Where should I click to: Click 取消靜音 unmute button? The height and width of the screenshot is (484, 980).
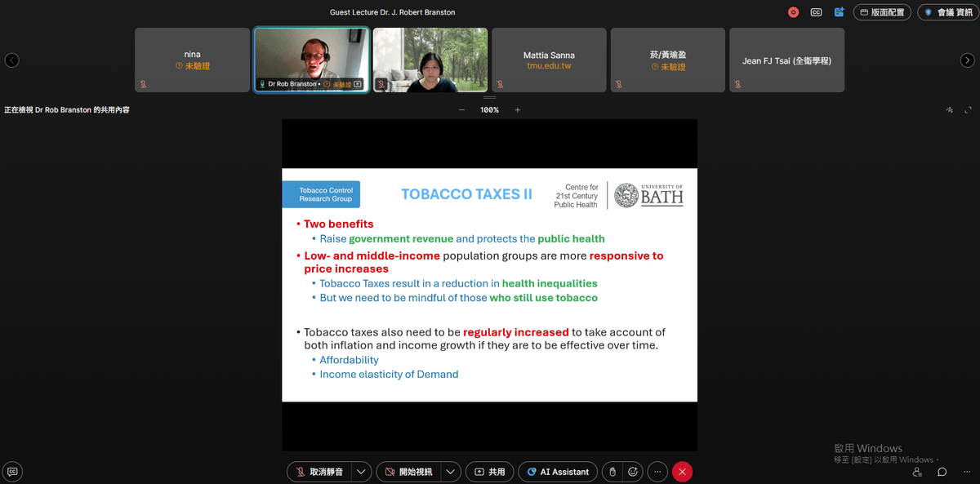[x=319, y=472]
